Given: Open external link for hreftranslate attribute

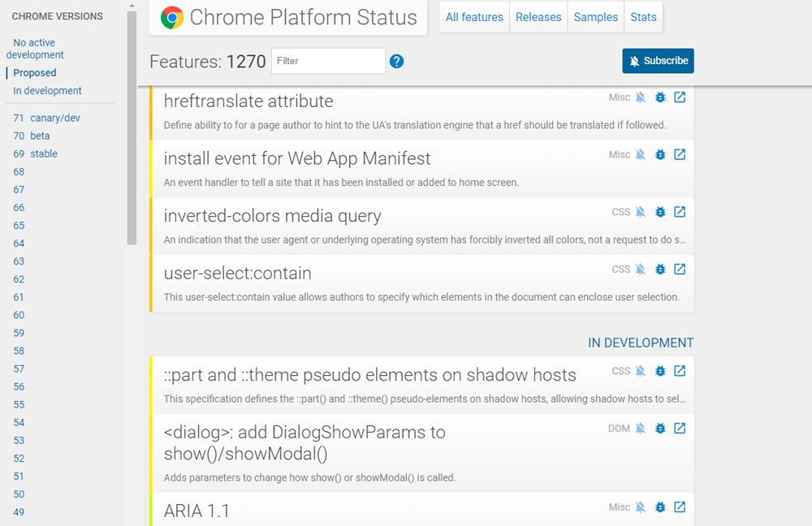Looking at the screenshot, I should click(x=680, y=97).
